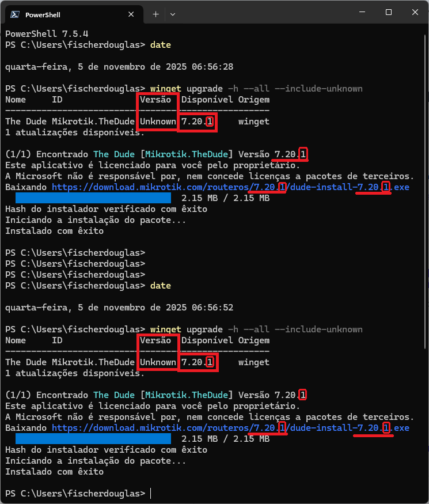Click the PowerShell tab icon

tap(15, 14)
